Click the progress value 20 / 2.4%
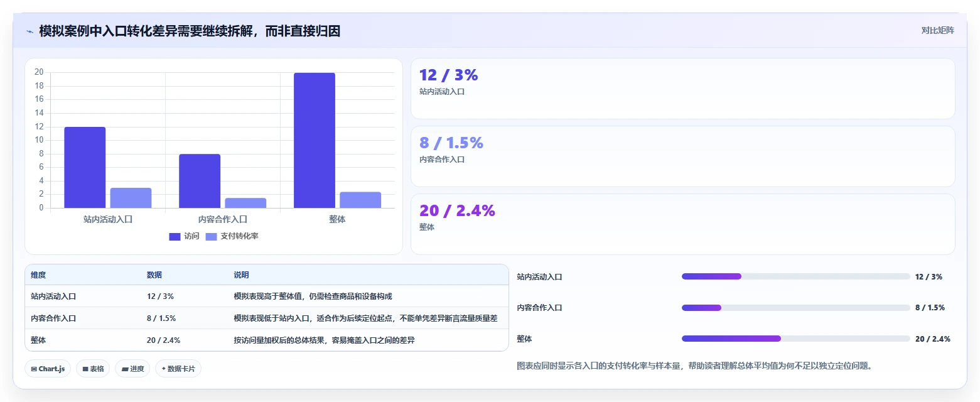Image resolution: width=980 pixels, height=402 pixels. click(933, 339)
